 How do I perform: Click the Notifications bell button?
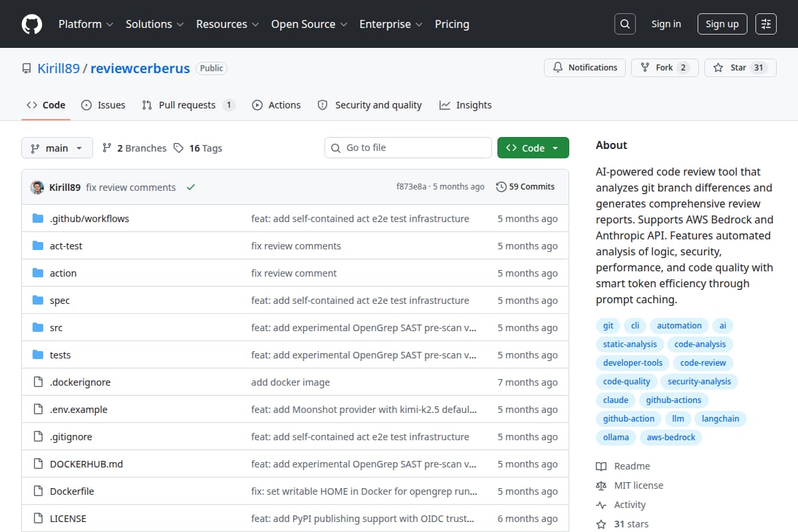pos(585,68)
